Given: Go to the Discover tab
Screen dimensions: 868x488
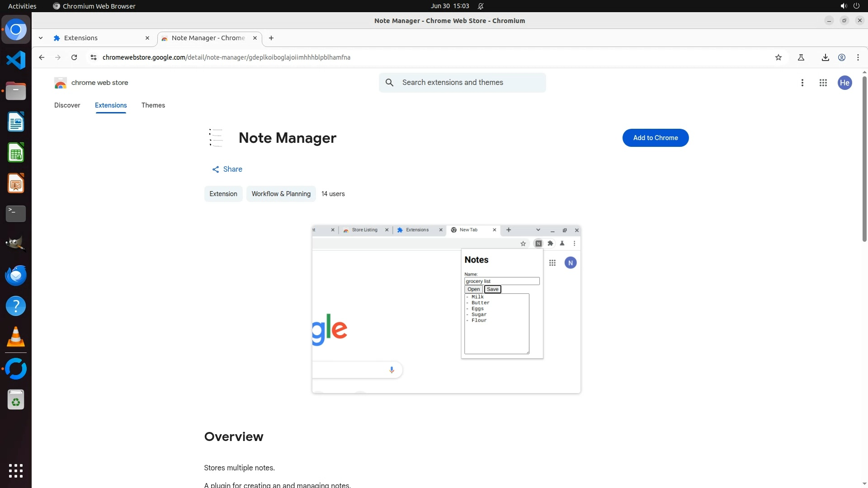Looking at the screenshot, I should 67,105.
